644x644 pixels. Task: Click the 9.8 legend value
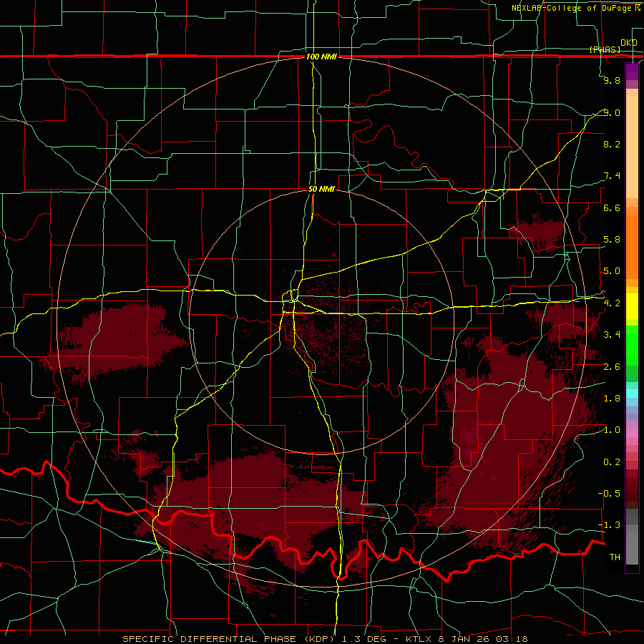612,80
